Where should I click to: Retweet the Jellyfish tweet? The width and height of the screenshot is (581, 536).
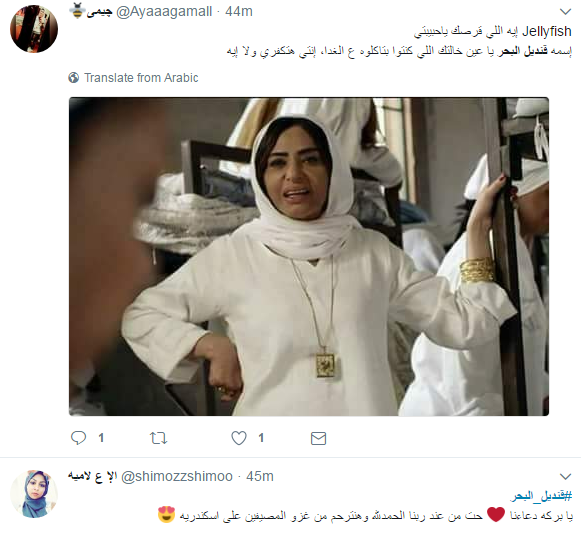point(159,438)
